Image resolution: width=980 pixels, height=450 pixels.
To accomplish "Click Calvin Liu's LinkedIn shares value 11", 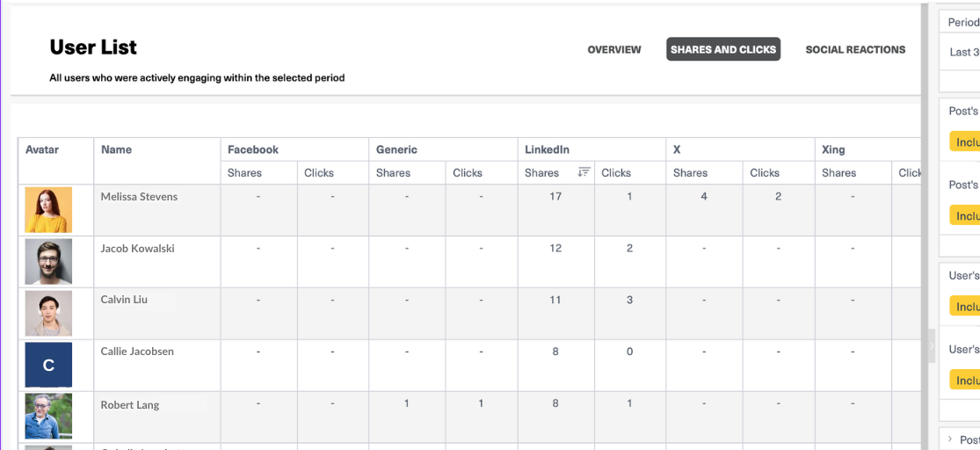I will click(x=555, y=300).
